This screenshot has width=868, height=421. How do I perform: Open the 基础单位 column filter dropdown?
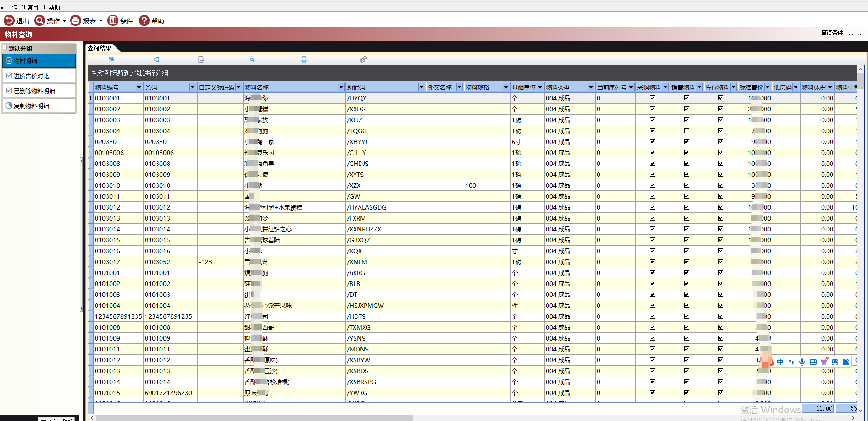540,87
